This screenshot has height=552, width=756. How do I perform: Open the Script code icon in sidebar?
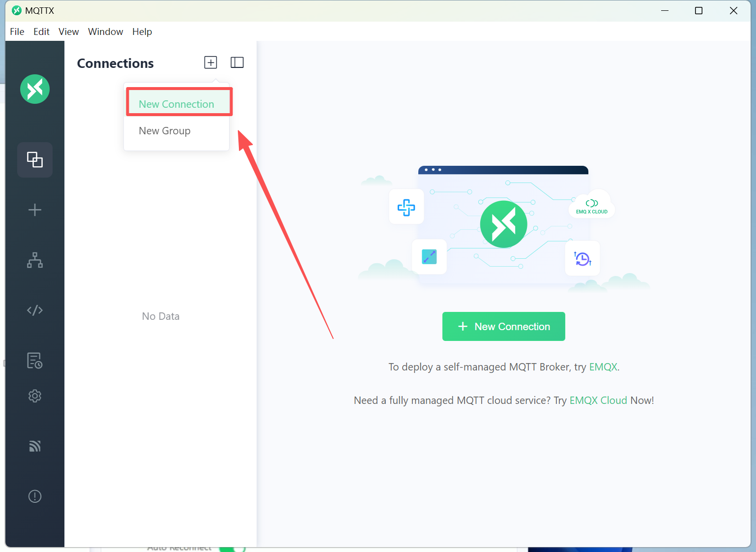click(35, 310)
